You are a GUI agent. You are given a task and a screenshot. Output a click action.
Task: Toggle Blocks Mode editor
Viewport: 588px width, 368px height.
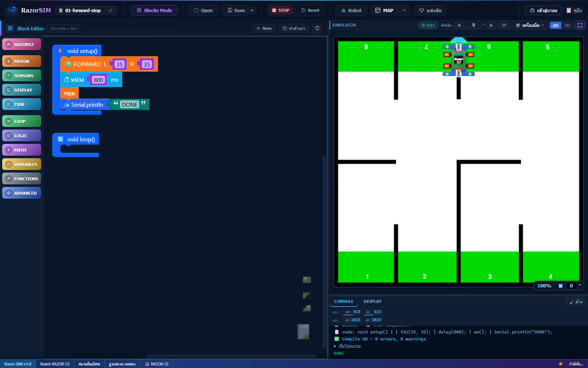tap(154, 10)
